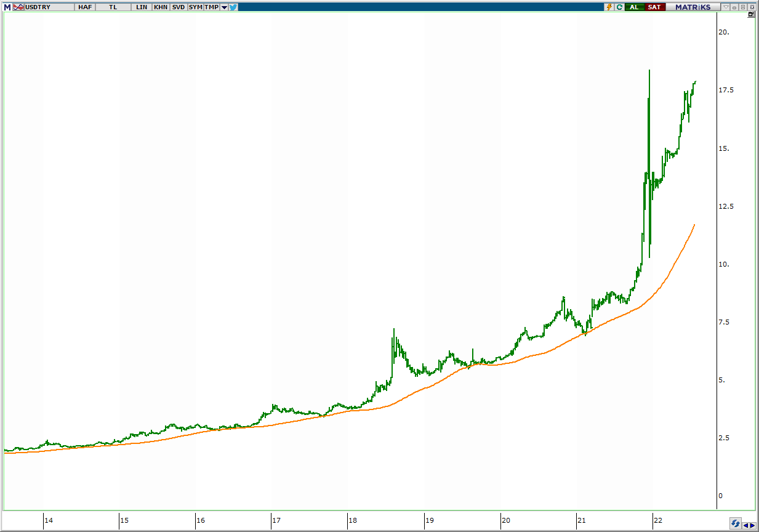Image resolution: width=759 pixels, height=532 pixels.
Task: Click the Twitter bird icon
Action: (233, 7)
